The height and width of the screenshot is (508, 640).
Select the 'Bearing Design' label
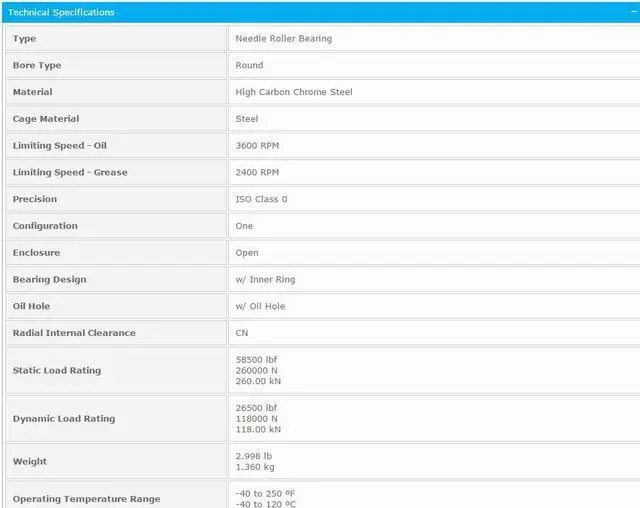point(49,280)
